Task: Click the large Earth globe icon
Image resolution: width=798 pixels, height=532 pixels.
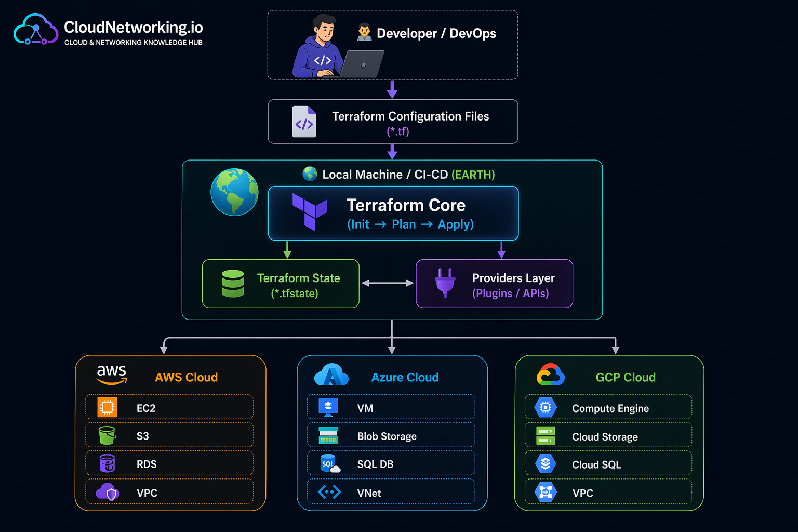Action: point(234,192)
